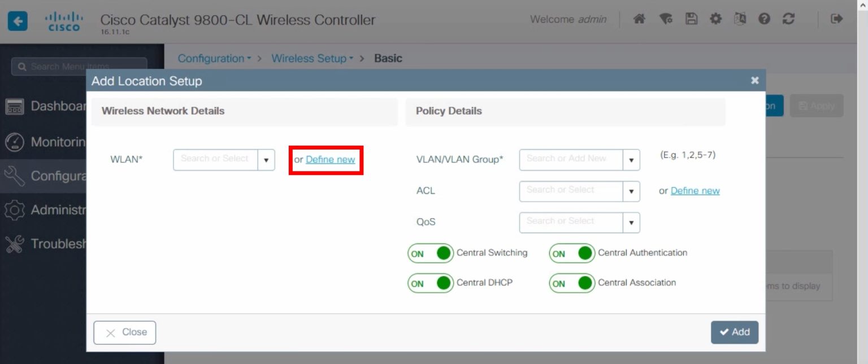This screenshot has width=868, height=364.
Task: Click the WLAN Search or Select field
Action: point(215,160)
